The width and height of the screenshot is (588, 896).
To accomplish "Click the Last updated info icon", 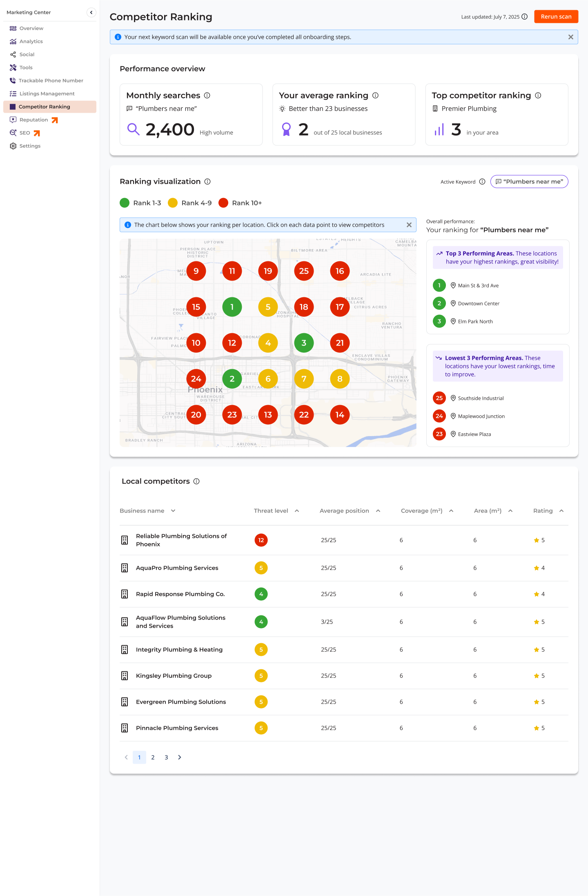I will 525,17.
